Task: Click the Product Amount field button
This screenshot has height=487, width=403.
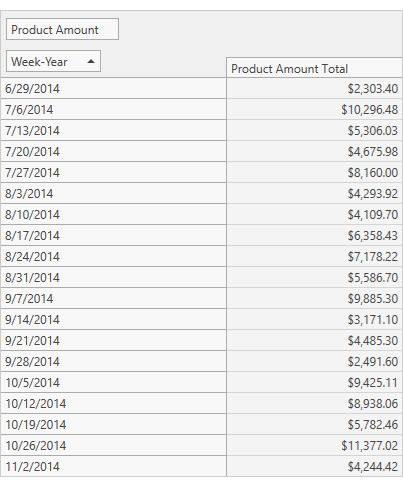Action: (62, 29)
